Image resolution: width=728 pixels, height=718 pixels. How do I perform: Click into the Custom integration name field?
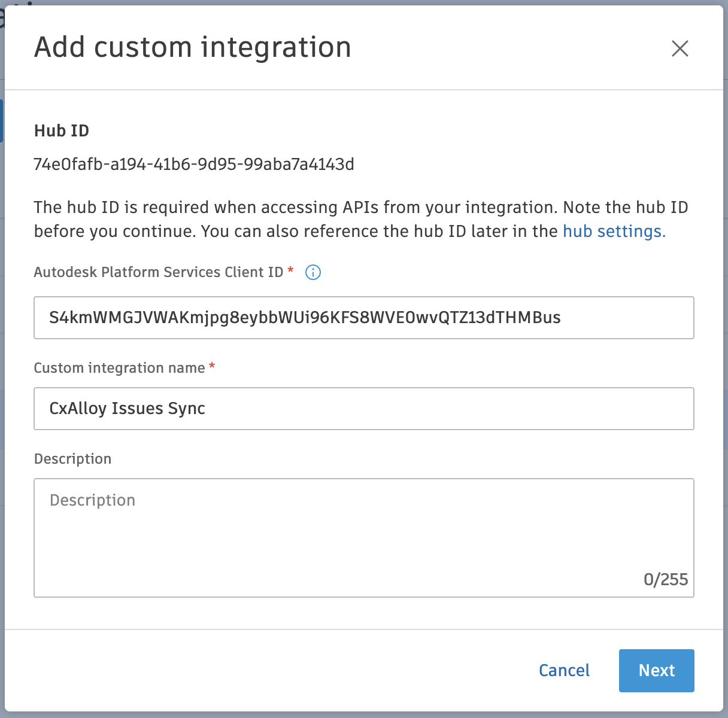363,409
